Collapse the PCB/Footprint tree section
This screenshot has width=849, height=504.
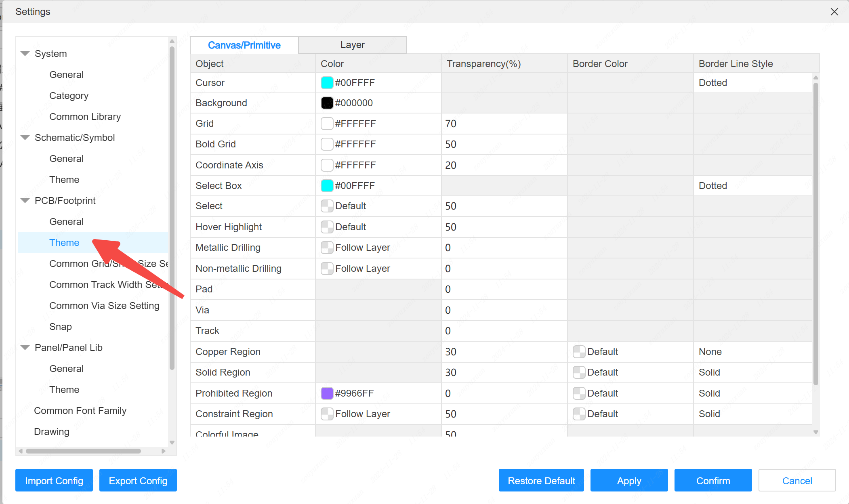pyautogui.click(x=25, y=201)
